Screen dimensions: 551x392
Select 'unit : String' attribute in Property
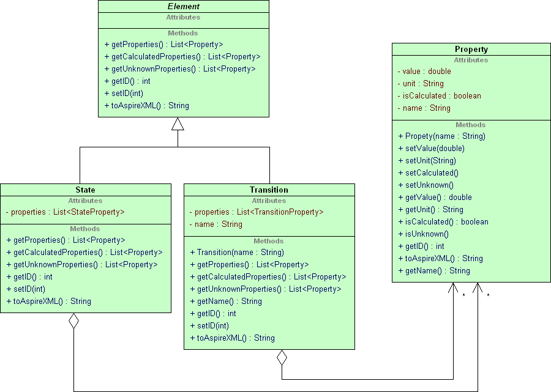pyautogui.click(x=421, y=84)
